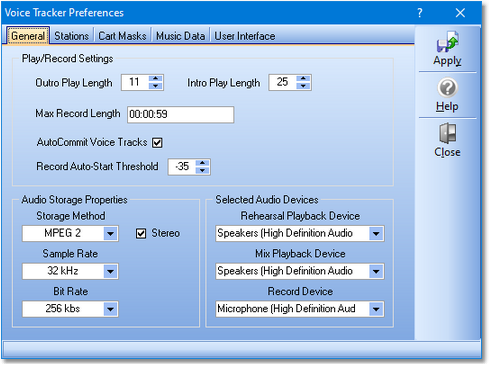Click the Apply floppy disk icon
The image size is (489, 366).
447,41
